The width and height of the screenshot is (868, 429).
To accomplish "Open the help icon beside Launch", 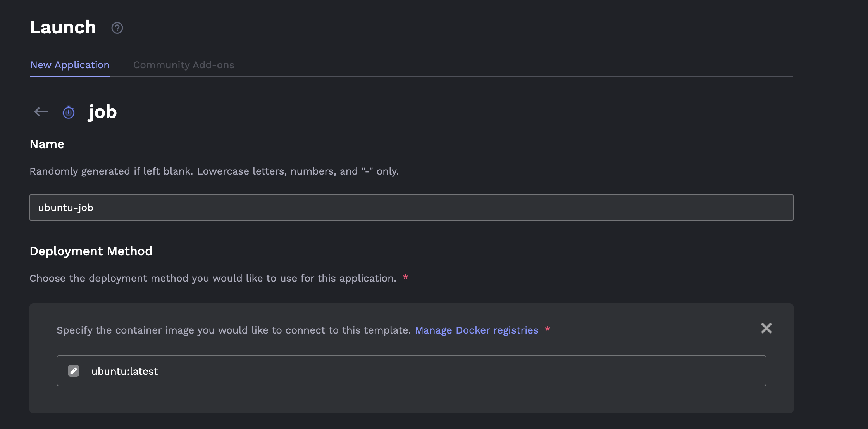I will click(117, 28).
